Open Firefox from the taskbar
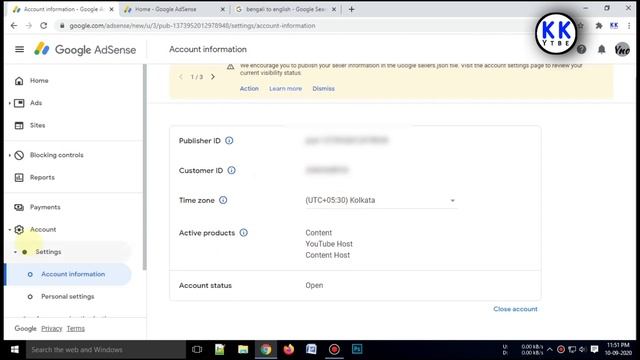640x360 pixels. (289, 350)
